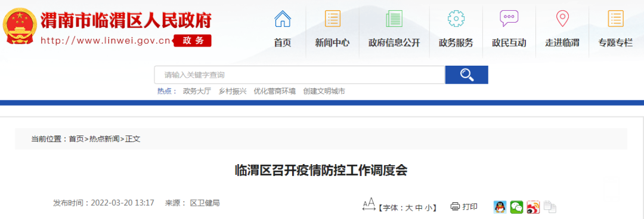Click the publish time 2022-03-20 13:17
This screenshot has height=219, width=644.
tap(122, 202)
